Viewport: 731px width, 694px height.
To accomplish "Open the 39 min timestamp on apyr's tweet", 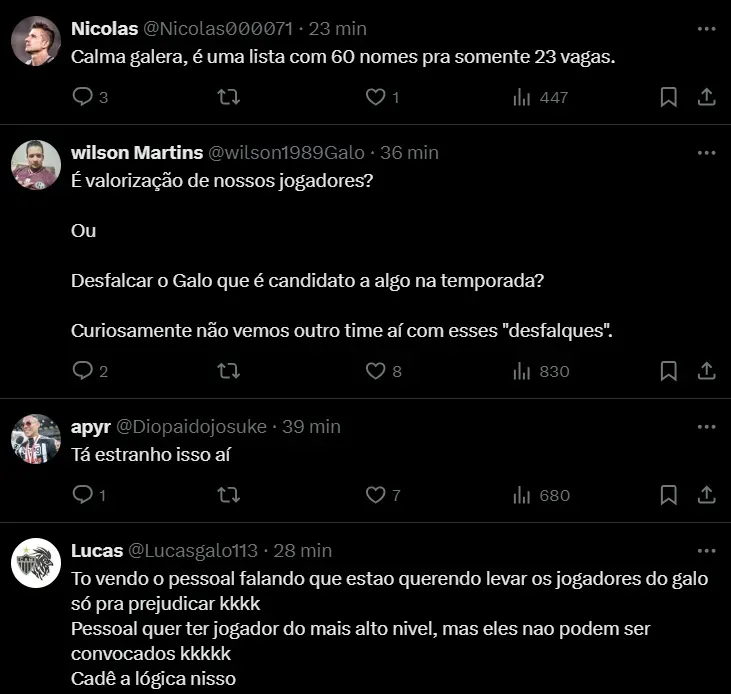I will pos(311,427).
